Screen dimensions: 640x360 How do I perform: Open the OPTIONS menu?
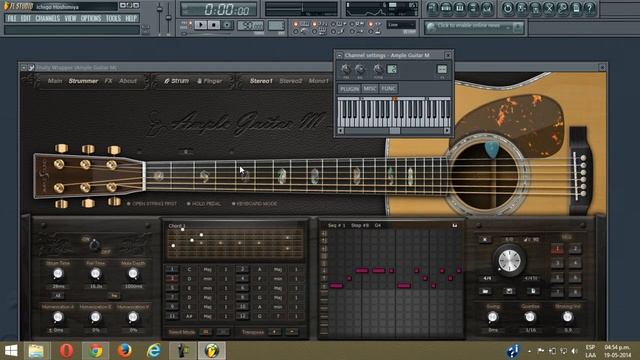91,18
